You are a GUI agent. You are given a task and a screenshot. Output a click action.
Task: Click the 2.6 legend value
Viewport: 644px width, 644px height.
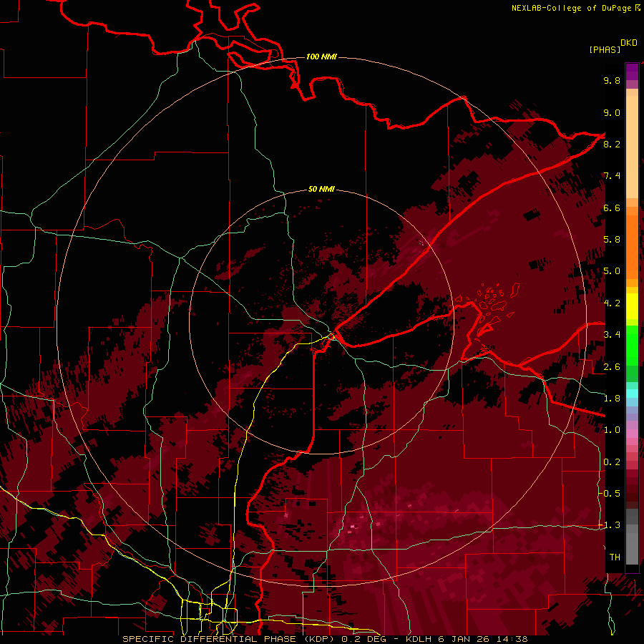tap(612, 367)
